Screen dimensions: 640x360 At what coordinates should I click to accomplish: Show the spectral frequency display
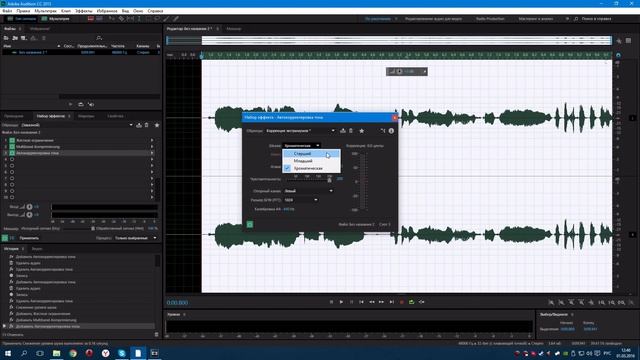point(91,19)
